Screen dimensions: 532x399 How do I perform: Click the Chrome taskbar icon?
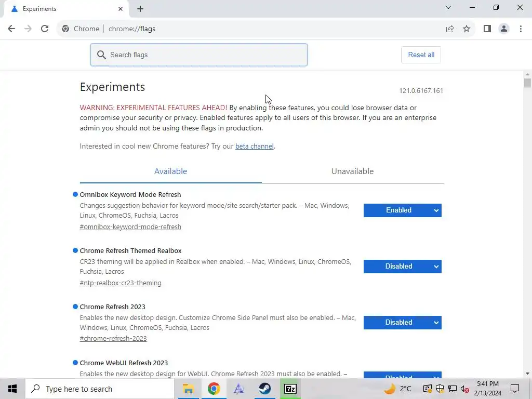[214, 389]
